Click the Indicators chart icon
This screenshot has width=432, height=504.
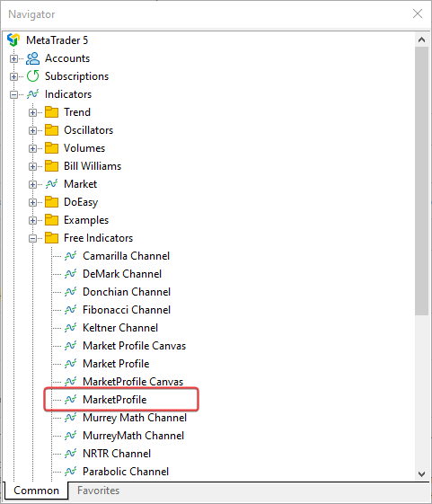click(33, 94)
